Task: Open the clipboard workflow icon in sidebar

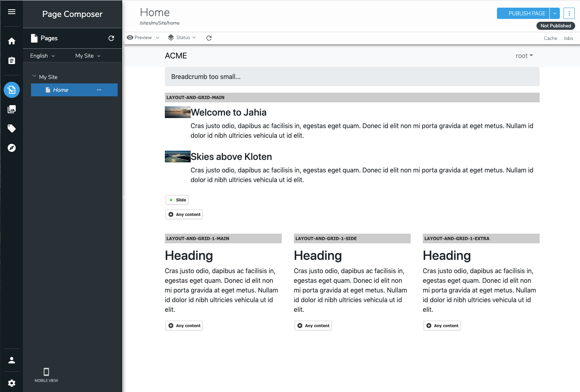Action: click(12, 60)
